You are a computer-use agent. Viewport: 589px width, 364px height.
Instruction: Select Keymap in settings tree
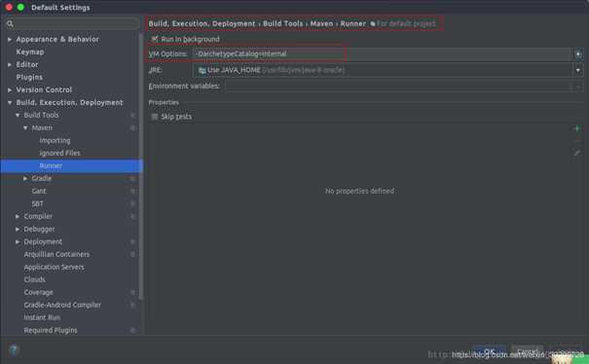(x=30, y=52)
